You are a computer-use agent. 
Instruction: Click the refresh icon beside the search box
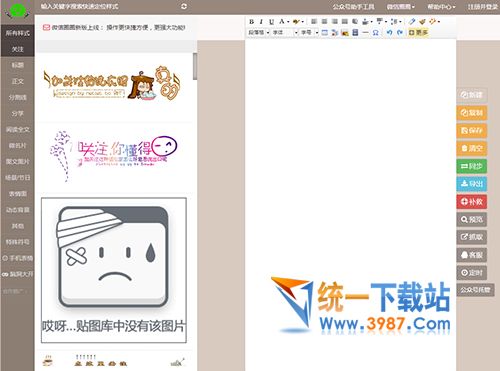[184, 6]
